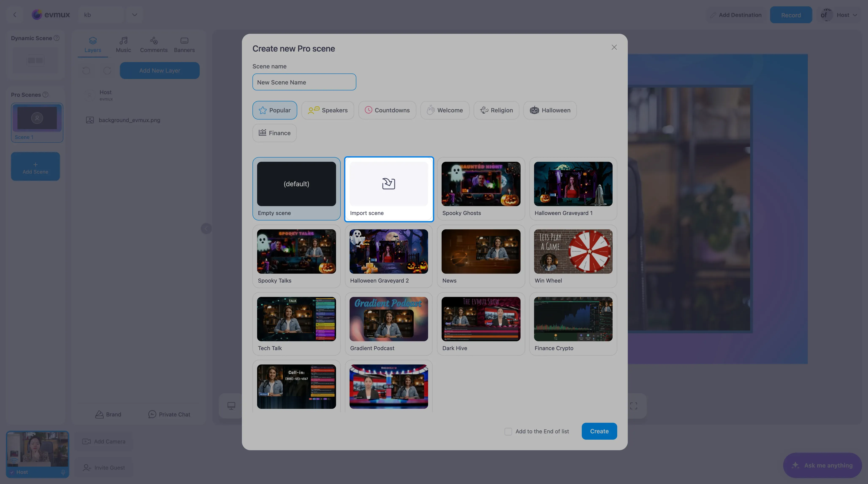Select the Speakers category filter
This screenshot has width=868, height=484.
(328, 110)
